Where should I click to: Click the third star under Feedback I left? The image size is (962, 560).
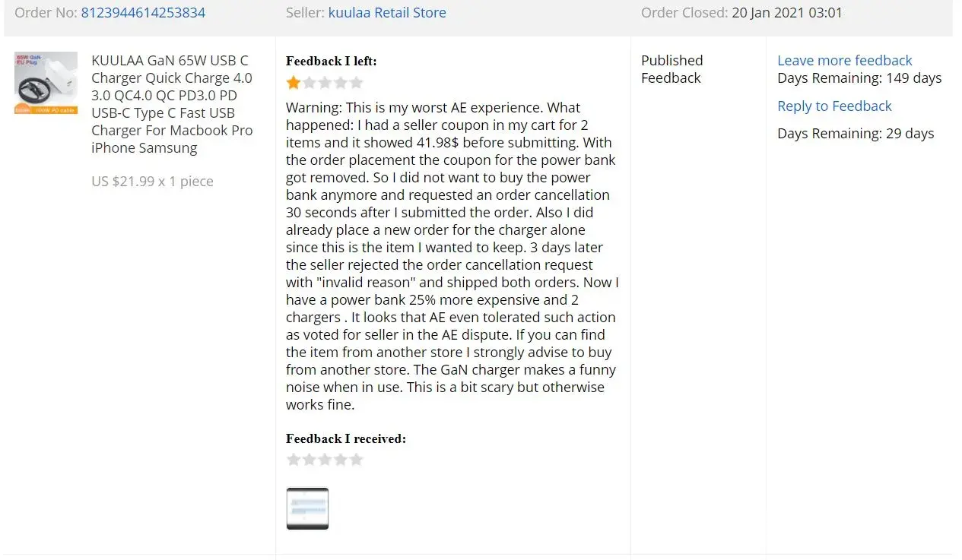(325, 83)
